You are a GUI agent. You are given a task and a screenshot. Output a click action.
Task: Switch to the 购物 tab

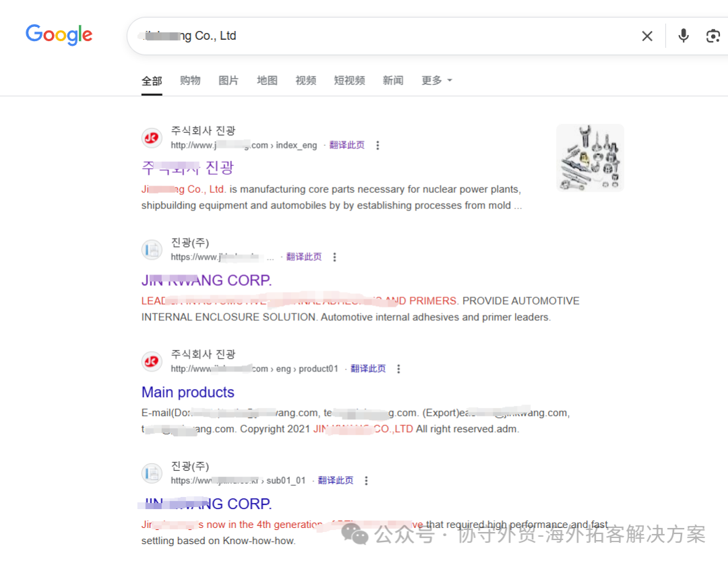point(190,80)
